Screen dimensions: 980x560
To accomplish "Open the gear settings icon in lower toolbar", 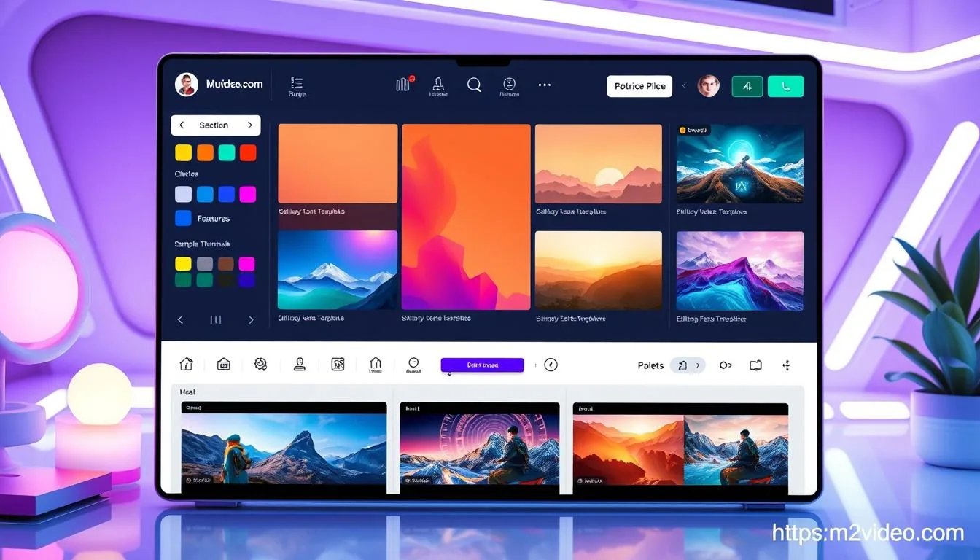I will coord(260,365).
